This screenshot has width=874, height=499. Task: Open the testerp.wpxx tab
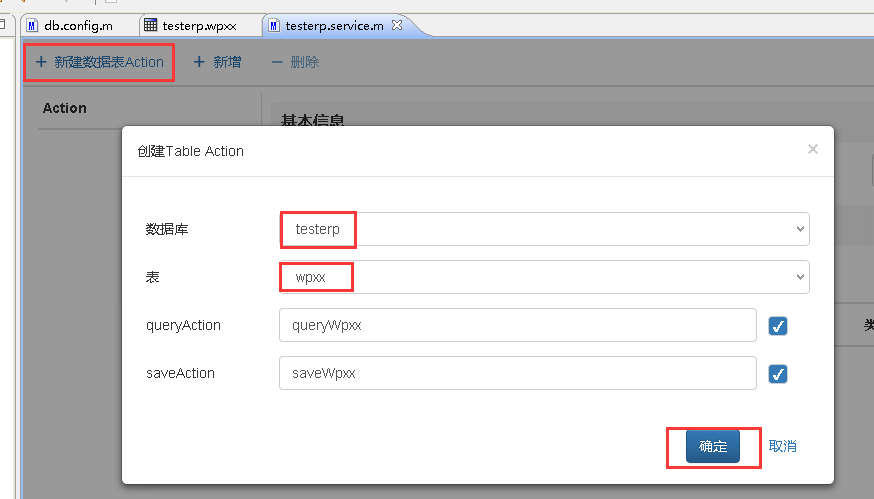(199, 26)
